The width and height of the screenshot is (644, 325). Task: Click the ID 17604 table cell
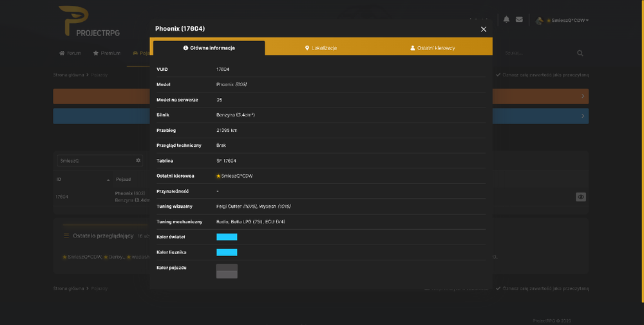point(62,197)
